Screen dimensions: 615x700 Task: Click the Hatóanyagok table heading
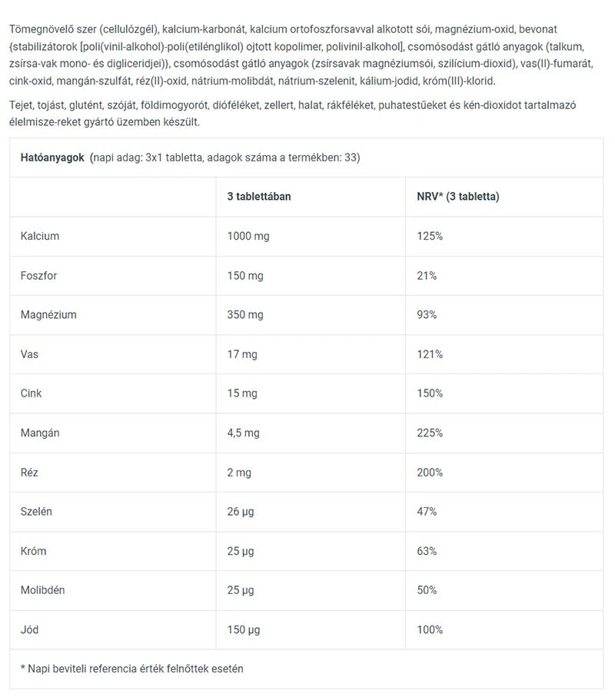pyautogui.click(x=52, y=158)
